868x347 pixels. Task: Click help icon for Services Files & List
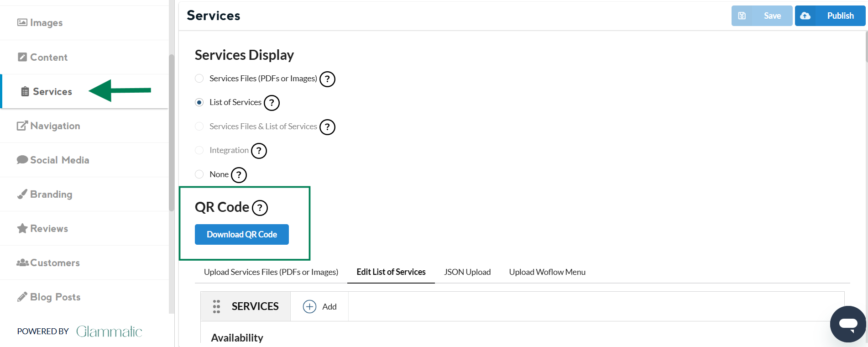pos(327,127)
